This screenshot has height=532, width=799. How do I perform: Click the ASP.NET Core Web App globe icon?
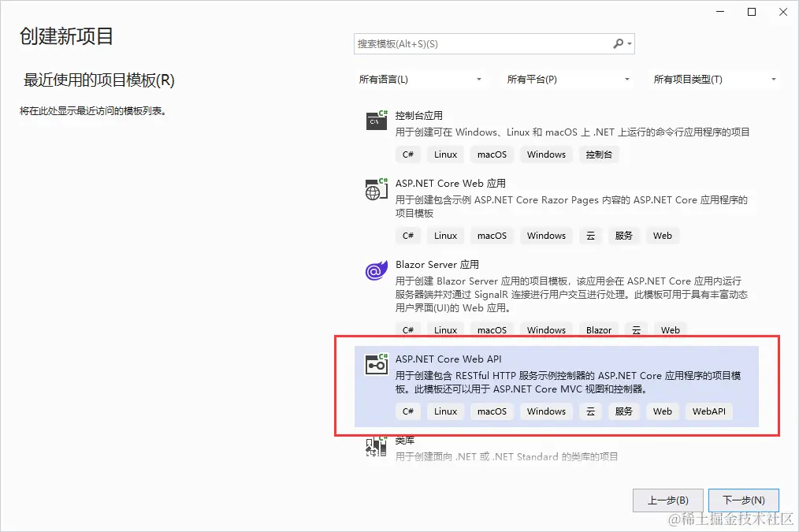click(x=377, y=189)
